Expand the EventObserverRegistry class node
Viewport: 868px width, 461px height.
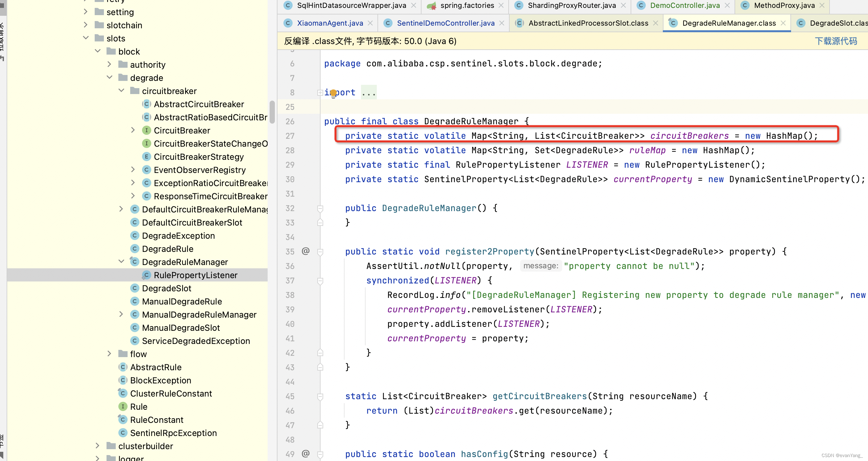tap(133, 170)
